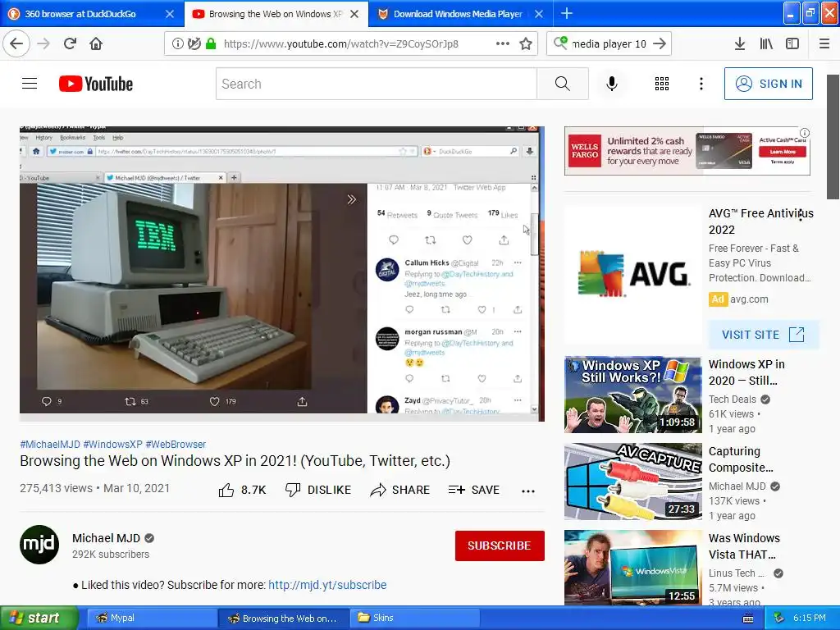The width and height of the screenshot is (840, 630).
Task: Open Windows XP Still Works video thumbnail
Action: click(x=632, y=395)
